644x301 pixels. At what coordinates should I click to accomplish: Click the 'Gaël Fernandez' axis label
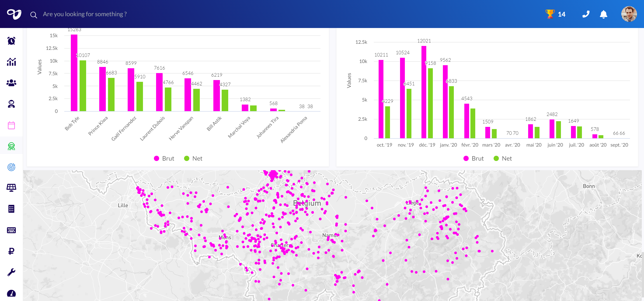click(x=124, y=129)
